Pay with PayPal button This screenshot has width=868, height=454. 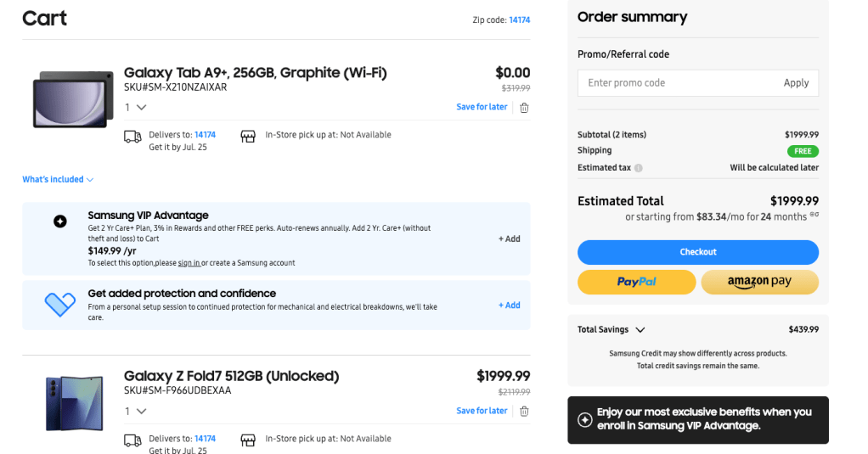[x=636, y=282]
